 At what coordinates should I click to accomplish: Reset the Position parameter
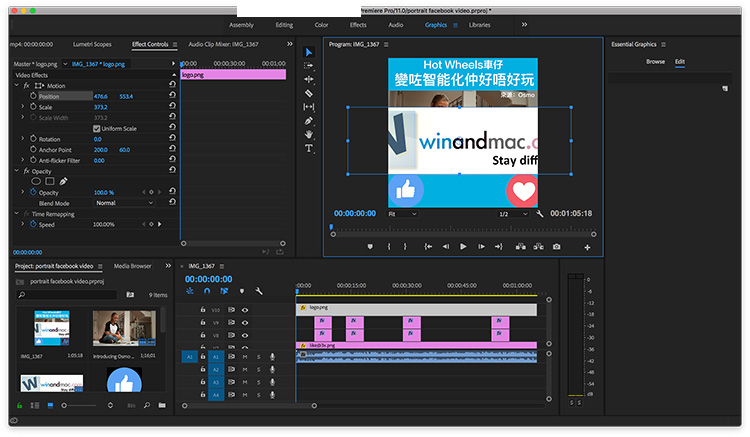(172, 96)
